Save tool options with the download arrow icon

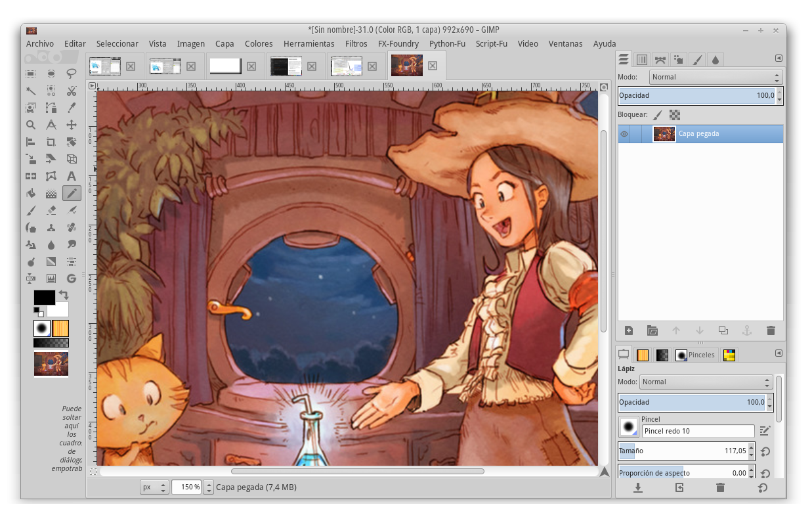tap(637, 487)
